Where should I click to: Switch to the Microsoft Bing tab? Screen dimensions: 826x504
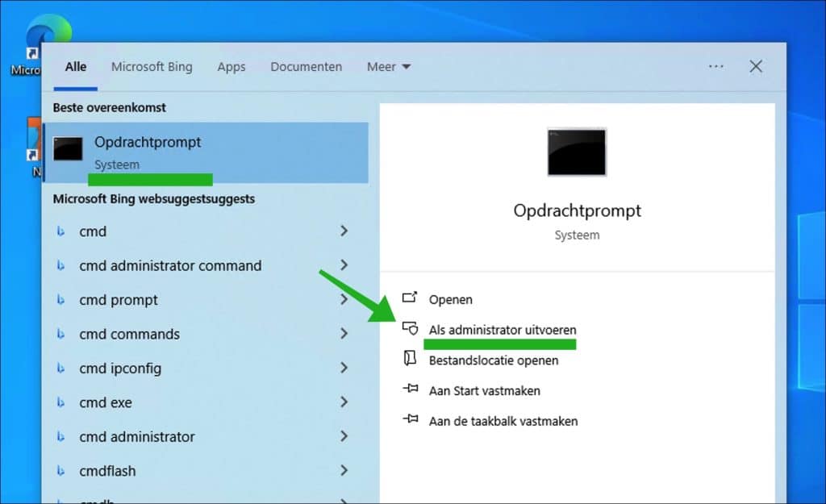click(152, 67)
